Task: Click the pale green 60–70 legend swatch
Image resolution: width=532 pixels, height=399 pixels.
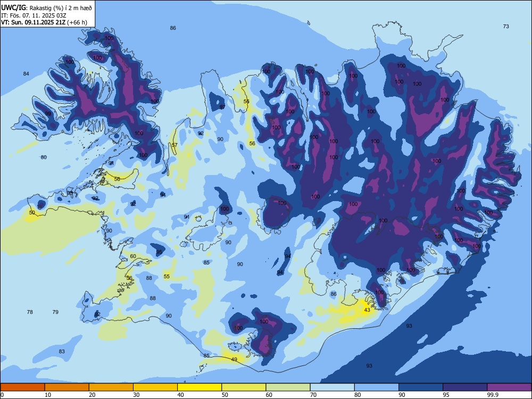Action: pos(288,387)
